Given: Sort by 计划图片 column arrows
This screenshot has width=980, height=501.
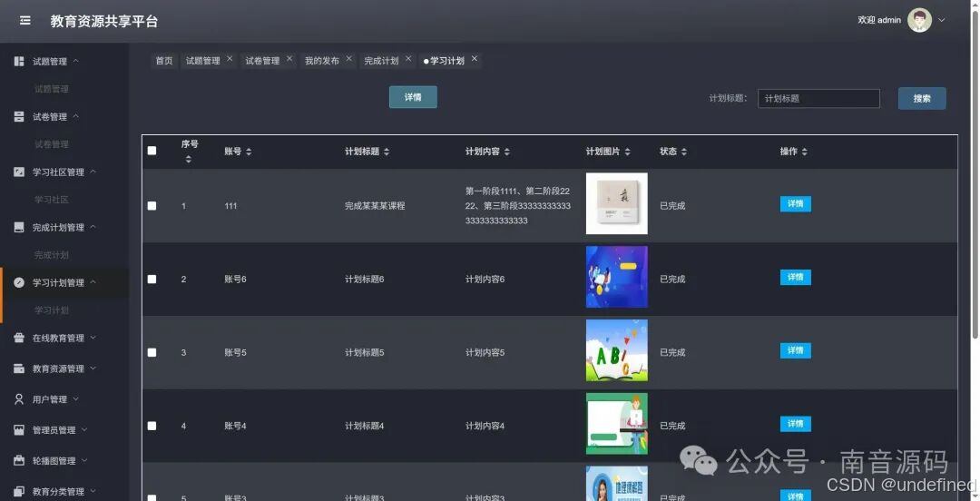Looking at the screenshot, I should 628,152.
